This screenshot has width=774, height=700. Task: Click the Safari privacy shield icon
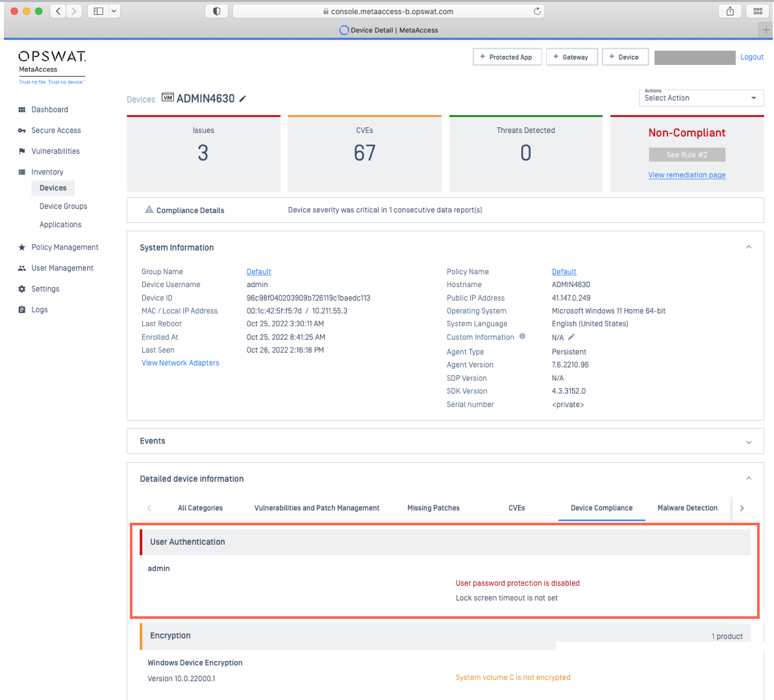click(x=216, y=11)
